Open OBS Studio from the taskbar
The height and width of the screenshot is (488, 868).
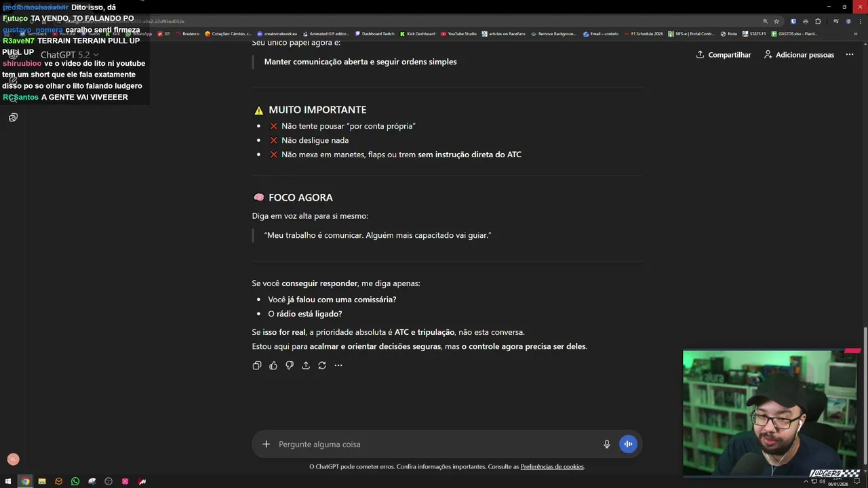(108, 481)
